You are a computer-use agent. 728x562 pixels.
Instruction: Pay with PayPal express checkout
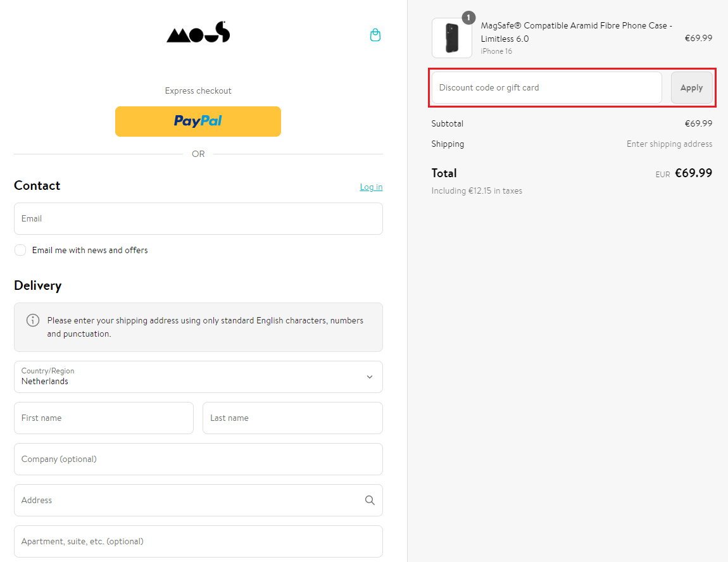point(198,121)
